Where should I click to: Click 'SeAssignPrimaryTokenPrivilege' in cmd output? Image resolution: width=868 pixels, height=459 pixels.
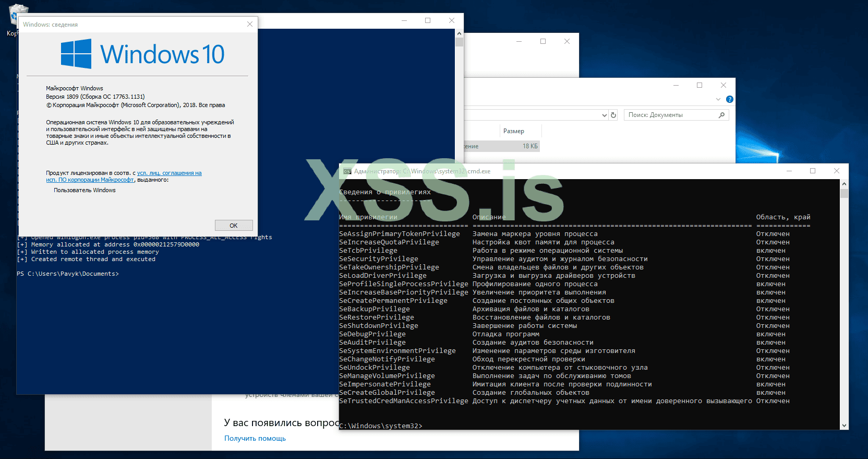400,234
